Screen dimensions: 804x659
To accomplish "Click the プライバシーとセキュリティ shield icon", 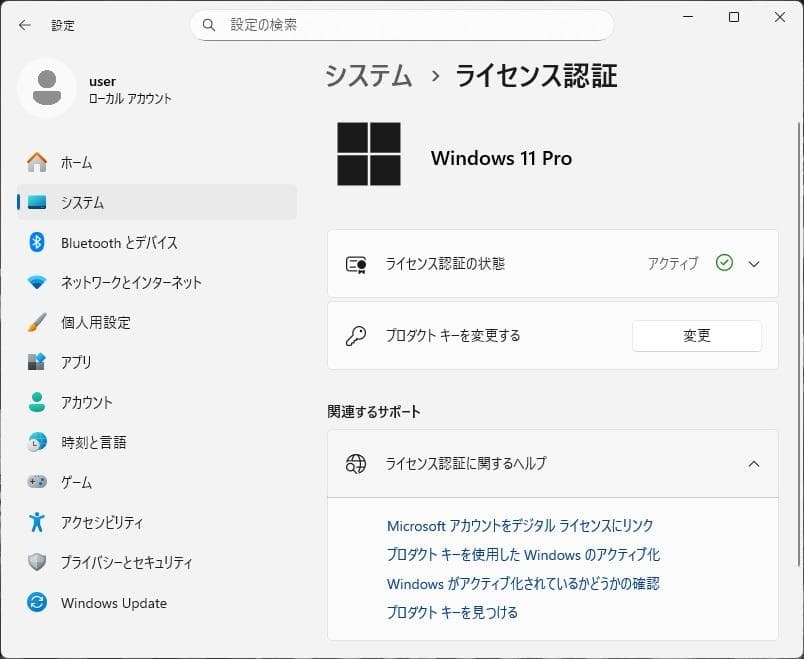I will [x=37, y=562].
